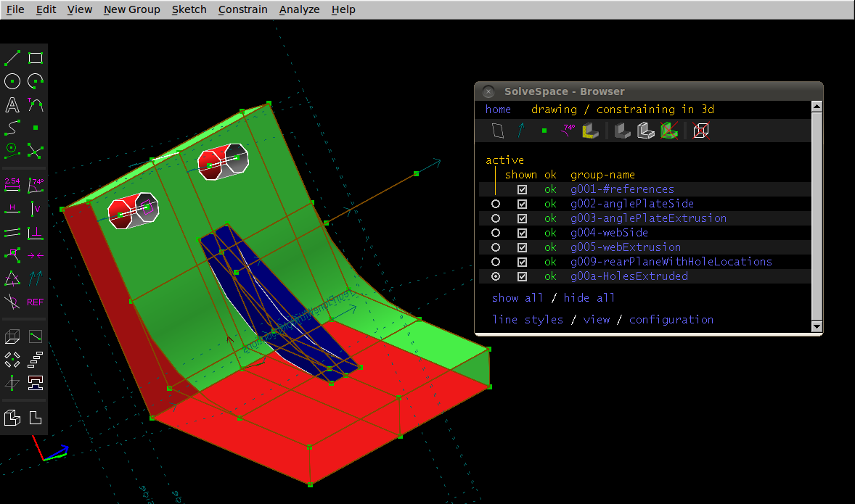Open the 'line styles' link
855x504 pixels.
(527, 320)
